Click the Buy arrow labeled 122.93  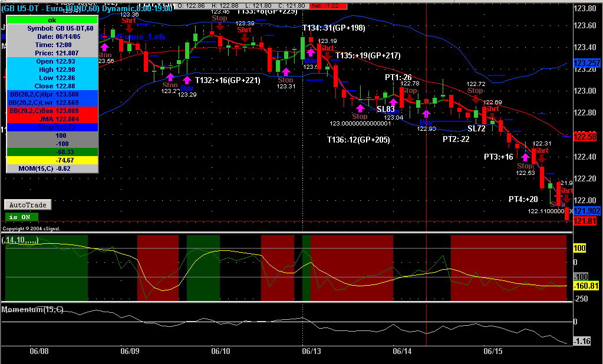pyautogui.click(x=426, y=114)
